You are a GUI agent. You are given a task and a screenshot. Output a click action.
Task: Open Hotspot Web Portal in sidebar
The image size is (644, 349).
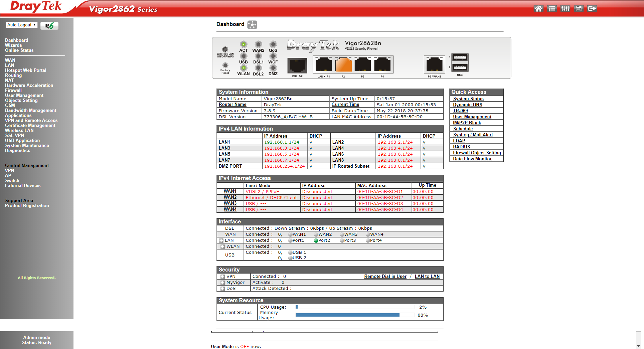coord(26,70)
